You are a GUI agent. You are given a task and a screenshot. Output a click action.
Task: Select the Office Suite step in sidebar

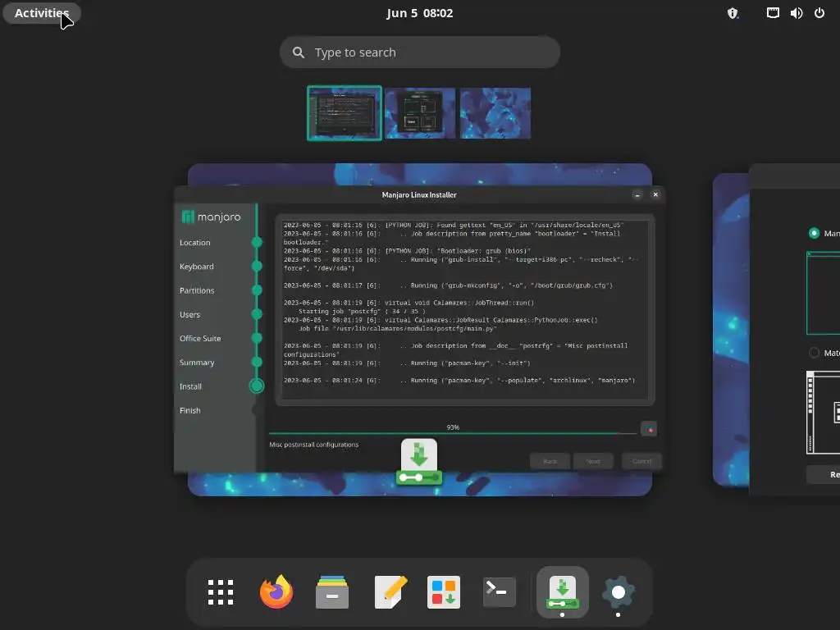tap(200, 339)
